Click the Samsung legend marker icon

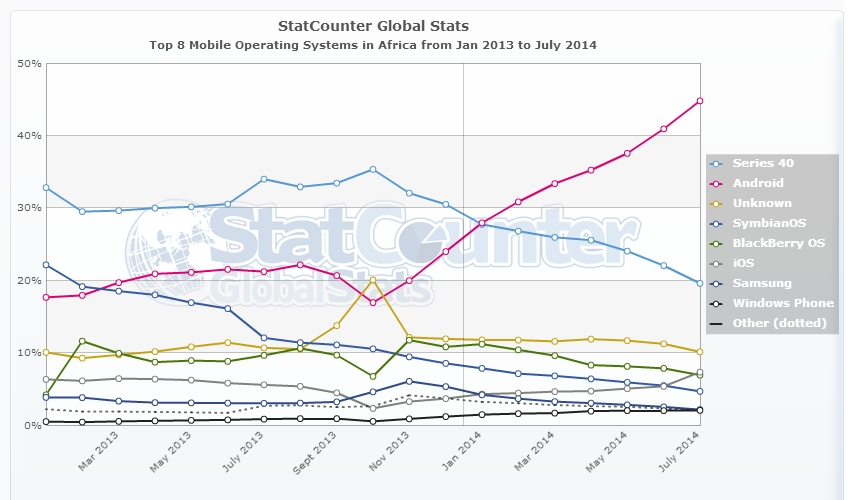tap(716, 283)
